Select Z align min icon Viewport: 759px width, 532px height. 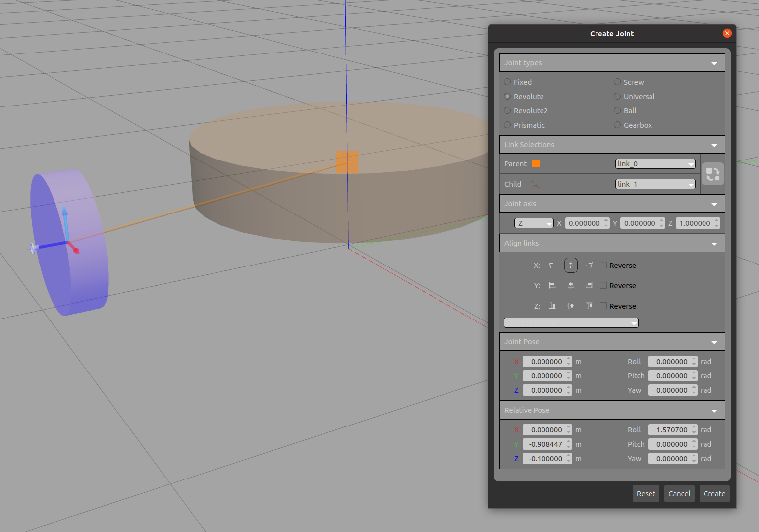click(552, 306)
